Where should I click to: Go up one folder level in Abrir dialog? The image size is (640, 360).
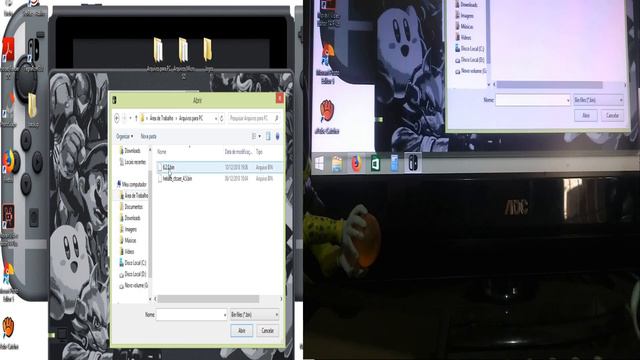click(x=136, y=118)
